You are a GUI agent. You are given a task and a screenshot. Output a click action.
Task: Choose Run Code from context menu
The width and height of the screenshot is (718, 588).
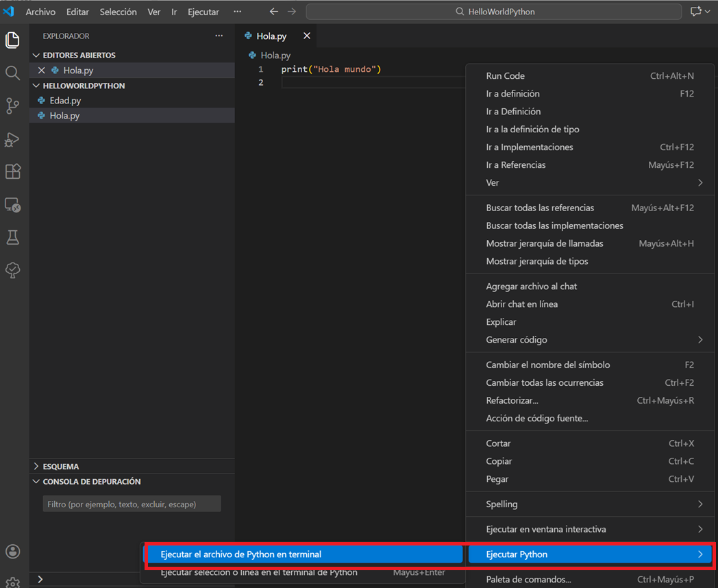[x=505, y=76]
